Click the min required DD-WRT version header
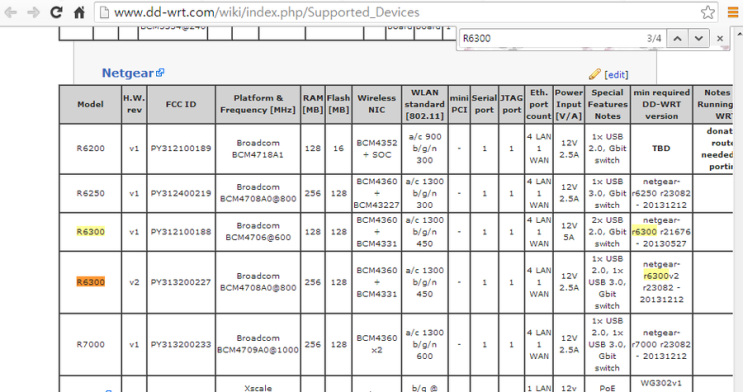 (661, 104)
